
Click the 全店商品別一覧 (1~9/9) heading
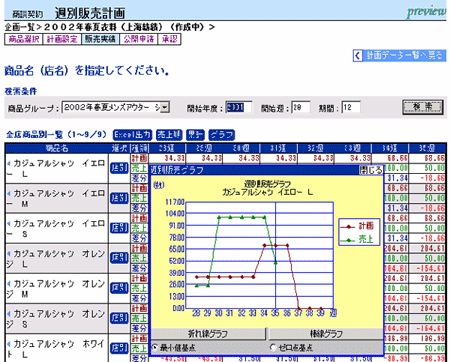click(x=56, y=135)
